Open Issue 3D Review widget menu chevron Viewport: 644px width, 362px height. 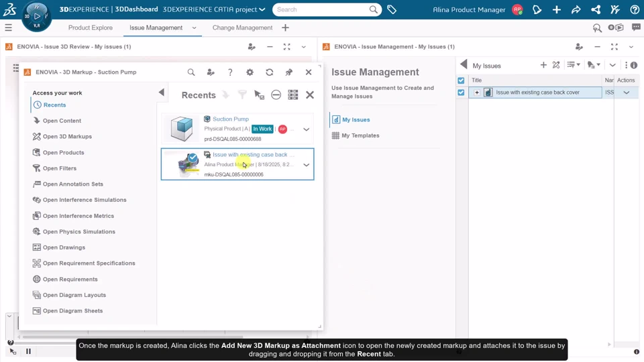point(303,47)
